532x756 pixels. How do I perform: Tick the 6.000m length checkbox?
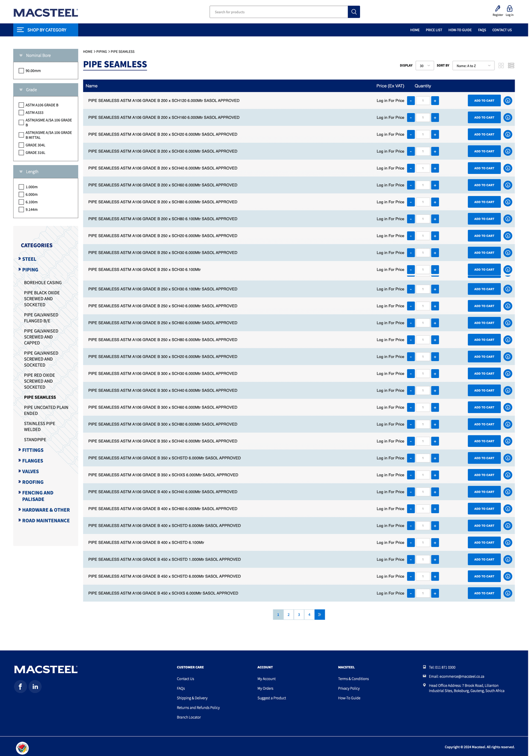click(21, 195)
